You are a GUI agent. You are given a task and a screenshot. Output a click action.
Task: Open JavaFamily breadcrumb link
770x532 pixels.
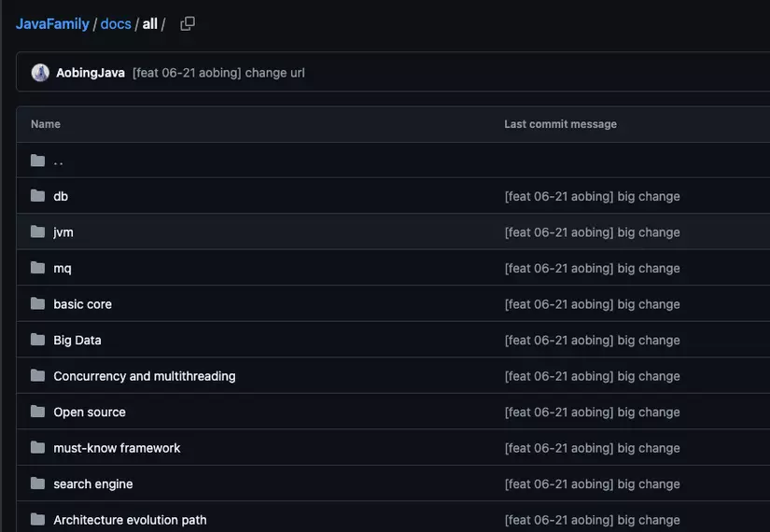[52, 23]
